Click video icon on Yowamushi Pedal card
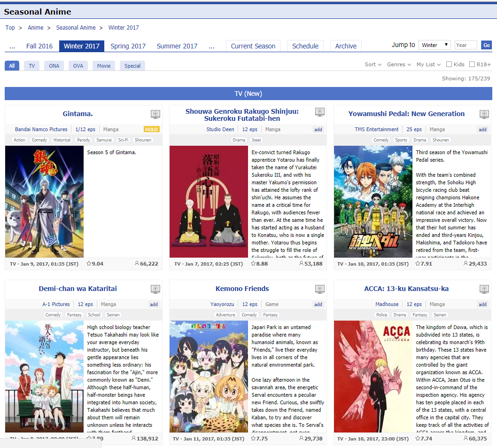The image size is (497, 448). tap(484, 114)
